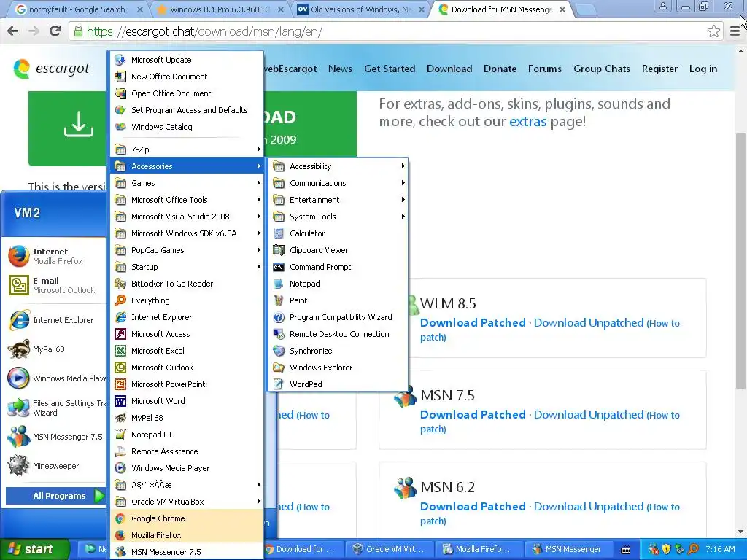Image resolution: width=747 pixels, height=560 pixels.
Task: Click All Programs button
Action: tap(55, 496)
